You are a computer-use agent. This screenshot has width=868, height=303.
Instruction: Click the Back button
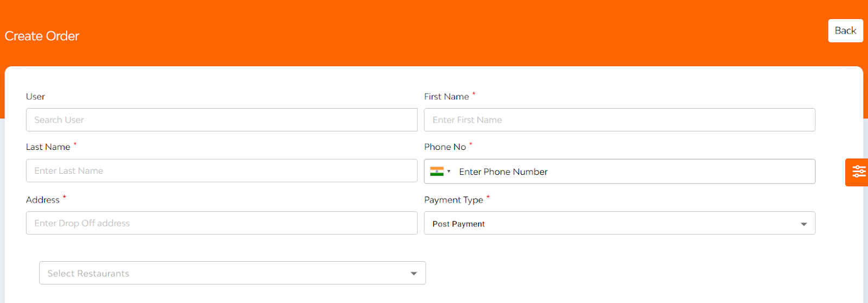845,31
